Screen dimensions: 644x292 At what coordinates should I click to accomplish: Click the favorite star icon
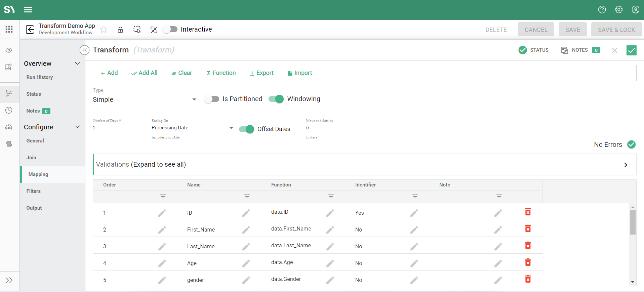(x=104, y=30)
